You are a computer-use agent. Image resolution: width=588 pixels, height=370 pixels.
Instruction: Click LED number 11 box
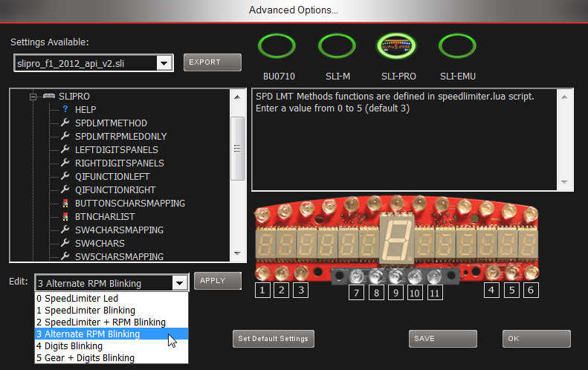click(434, 293)
